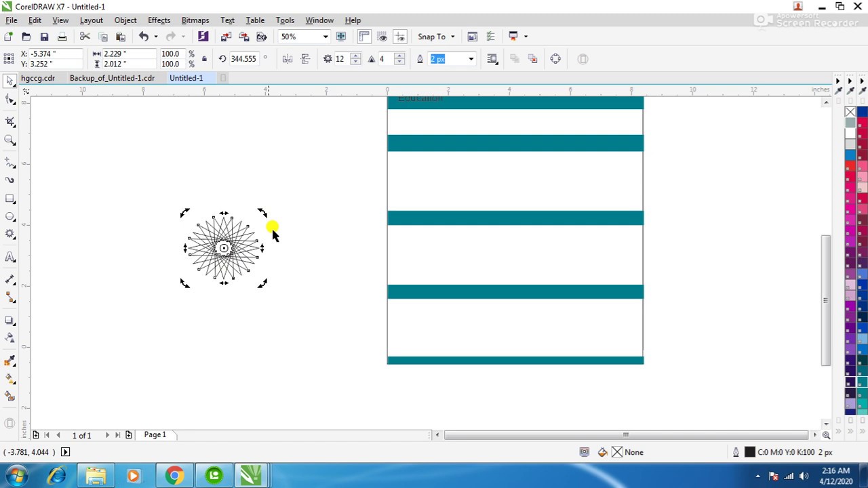Choose the Polygon star tool
Image resolution: width=868 pixels, height=488 pixels.
click(10, 234)
